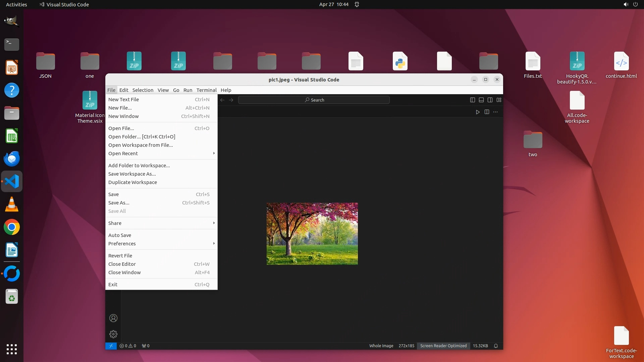Click the remote window status bar icon
Viewport: 644px width, 362px height.
111,346
